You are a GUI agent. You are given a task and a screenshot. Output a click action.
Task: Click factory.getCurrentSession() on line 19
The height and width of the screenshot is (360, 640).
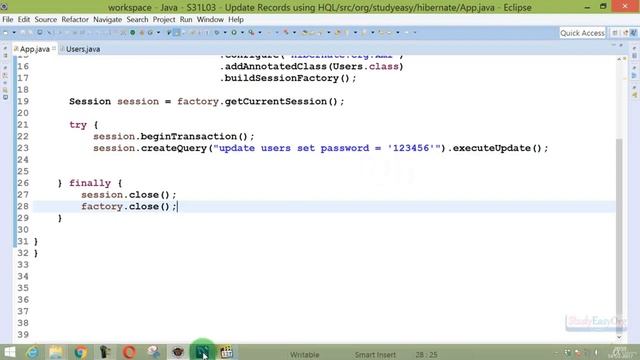click(x=260, y=101)
